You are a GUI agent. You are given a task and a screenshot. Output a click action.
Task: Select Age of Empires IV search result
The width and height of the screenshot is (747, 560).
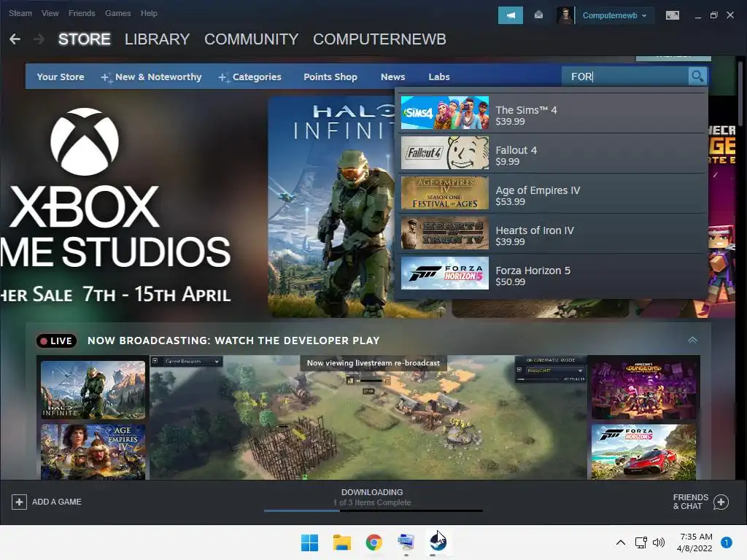[x=551, y=193]
